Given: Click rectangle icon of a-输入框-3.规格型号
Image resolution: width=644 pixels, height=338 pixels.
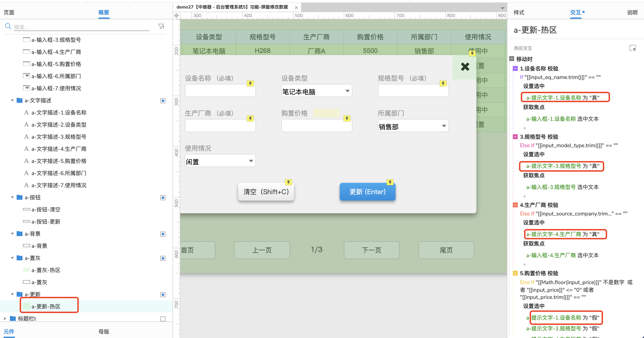Looking at the screenshot, I should coord(26,39).
